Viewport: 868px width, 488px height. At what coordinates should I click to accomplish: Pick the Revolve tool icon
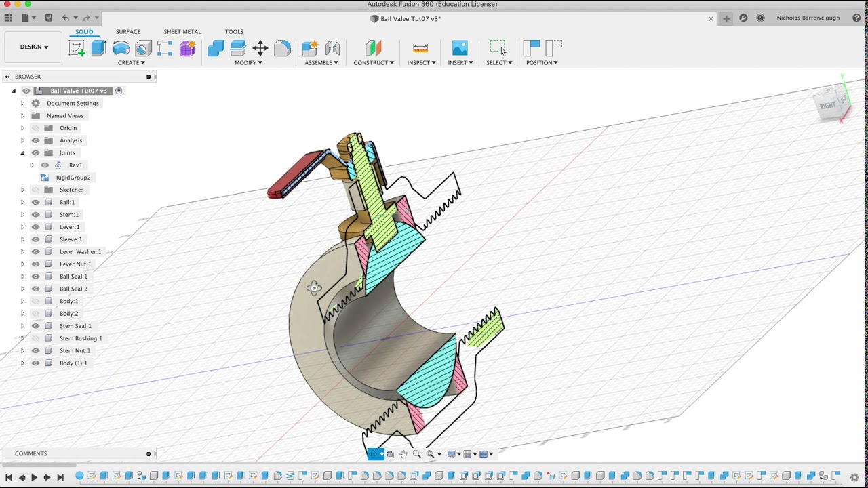tap(121, 48)
